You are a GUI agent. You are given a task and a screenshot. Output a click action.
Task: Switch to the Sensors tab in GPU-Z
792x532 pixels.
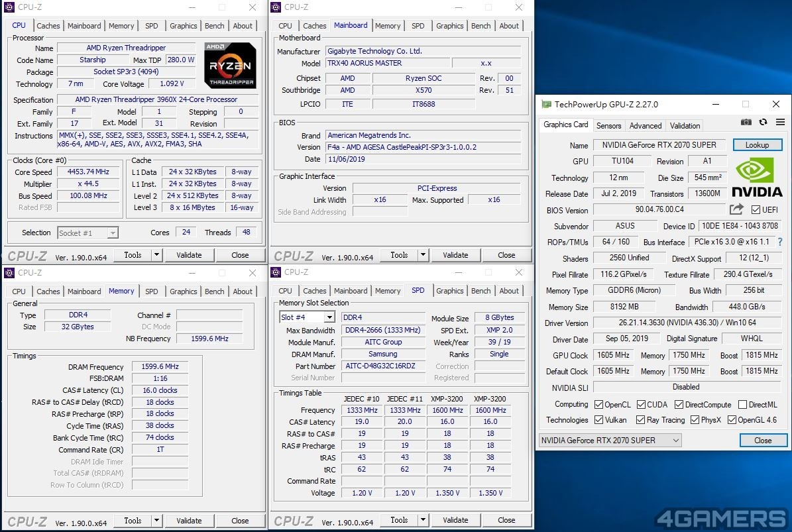[608, 126]
